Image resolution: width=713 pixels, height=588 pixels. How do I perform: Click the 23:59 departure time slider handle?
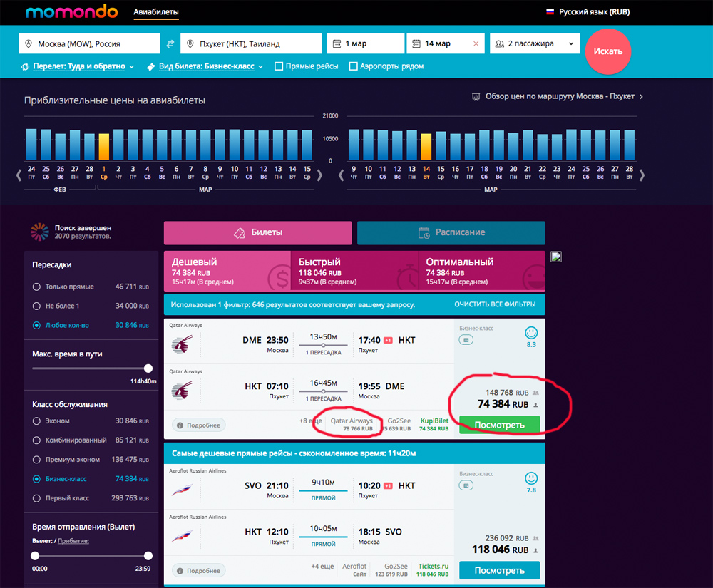click(x=148, y=556)
